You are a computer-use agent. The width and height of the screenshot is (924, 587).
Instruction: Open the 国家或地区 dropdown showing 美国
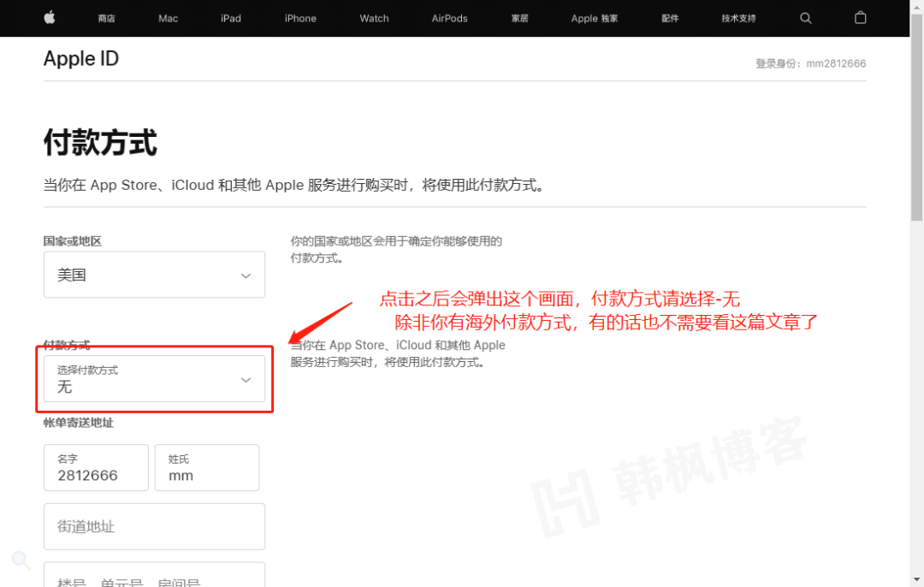click(x=154, y=274)
